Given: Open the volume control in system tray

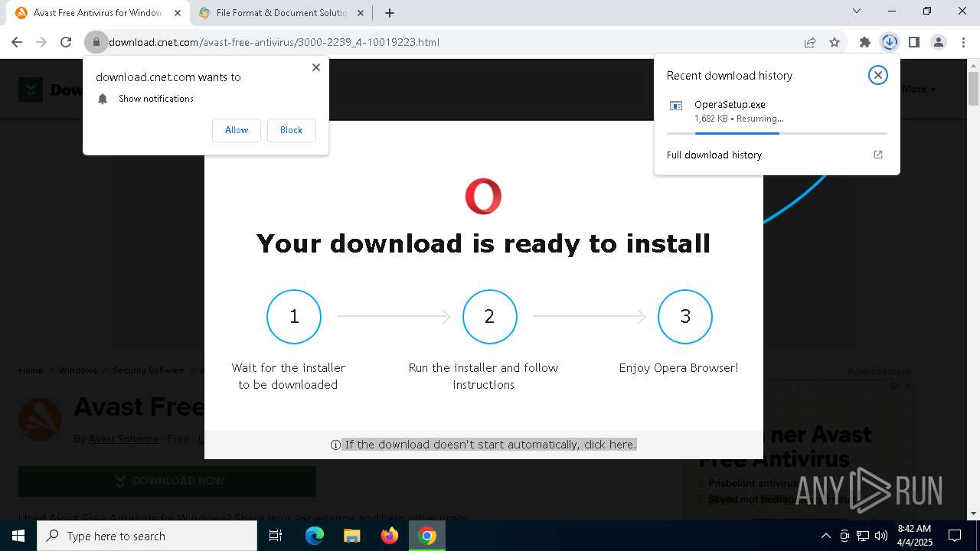Looking at the screenshot, I should (x=881, y=536).
